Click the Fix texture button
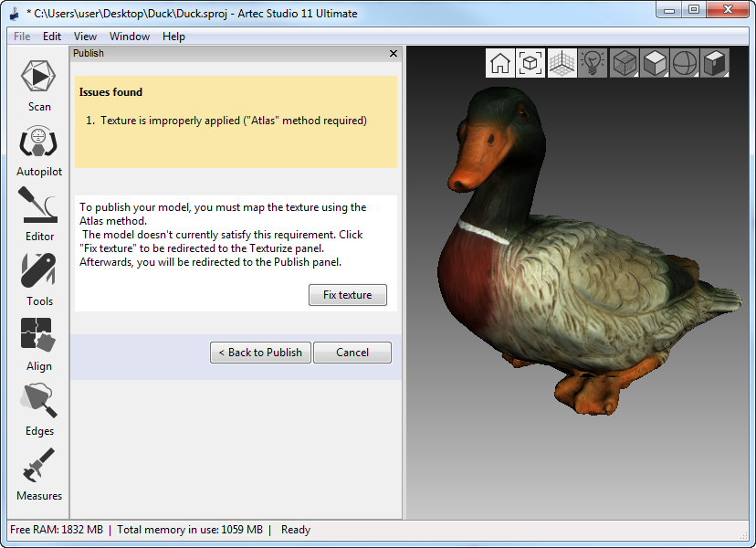This screenshot has height=548, width=756. point(348,295)
